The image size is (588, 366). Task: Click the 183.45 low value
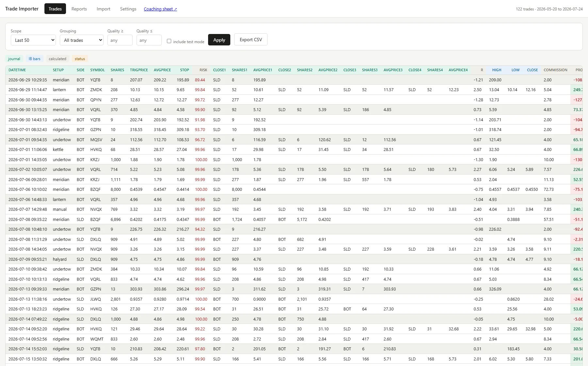pos(513,349)
